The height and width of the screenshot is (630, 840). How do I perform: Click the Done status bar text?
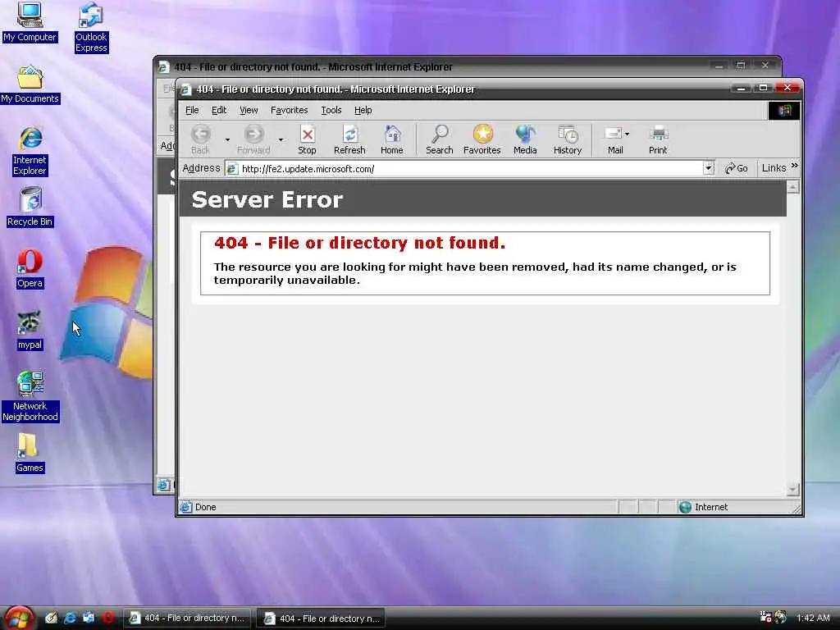[x=206, y=507]
